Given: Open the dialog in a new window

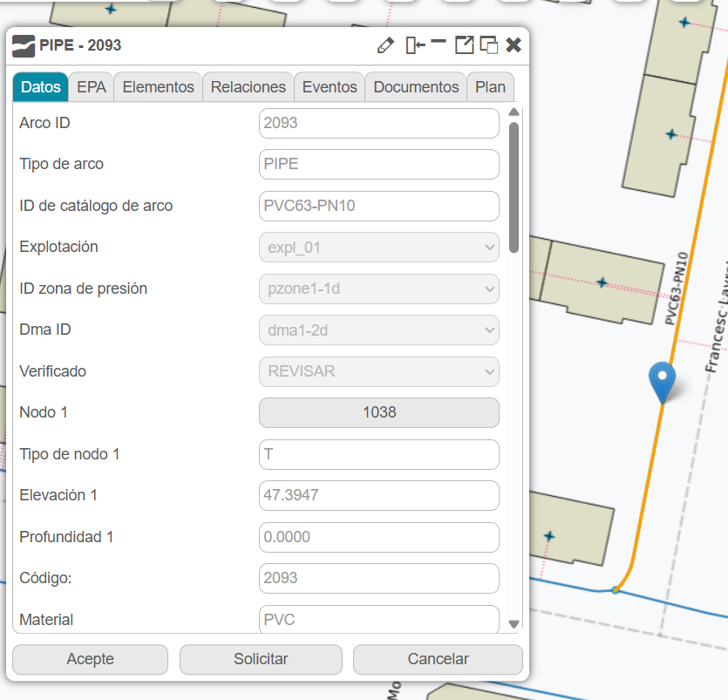Looking at the screenshot, I should (x=464, y=45).
